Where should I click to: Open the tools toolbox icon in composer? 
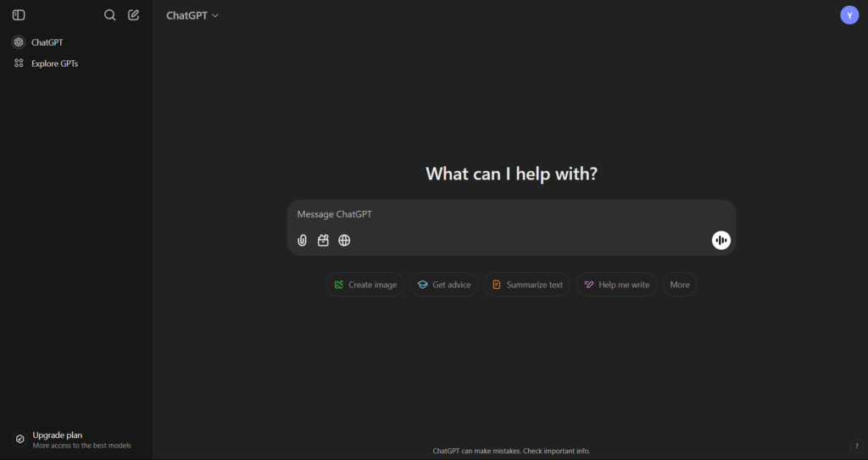(323, 241)
